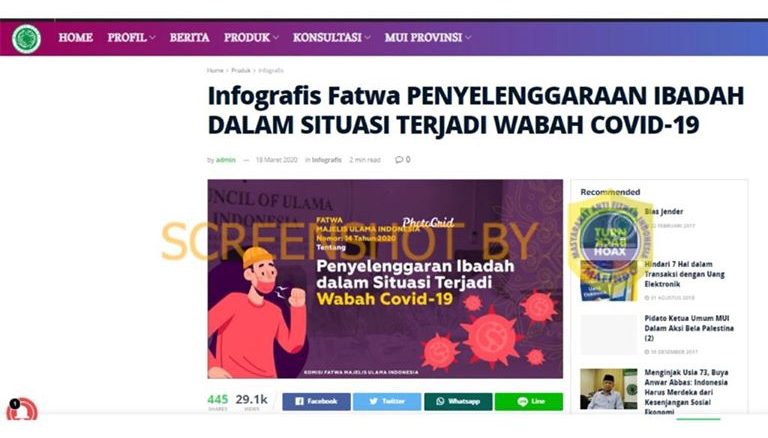Expand the PRODUK dropdown menu
Viewport: 768px width, 438px height.
pyautogui.click(x=251, y=38)
